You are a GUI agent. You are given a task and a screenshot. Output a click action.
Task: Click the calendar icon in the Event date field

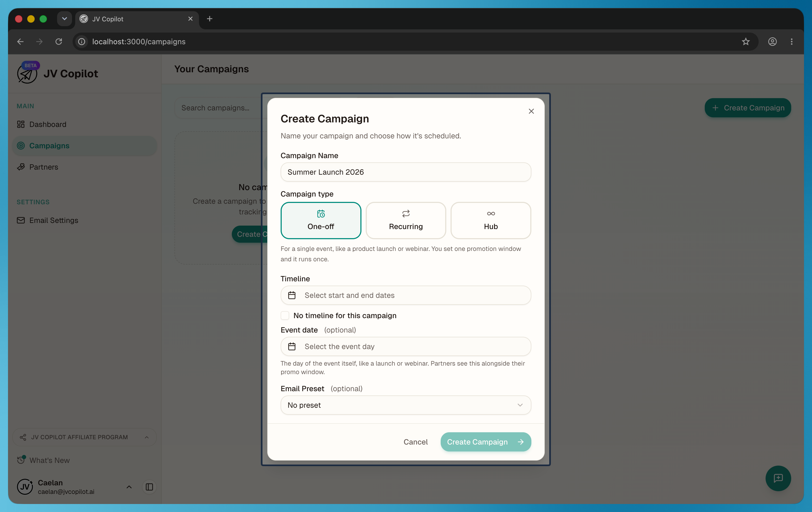pyautogui.click(x=292, y=346)
